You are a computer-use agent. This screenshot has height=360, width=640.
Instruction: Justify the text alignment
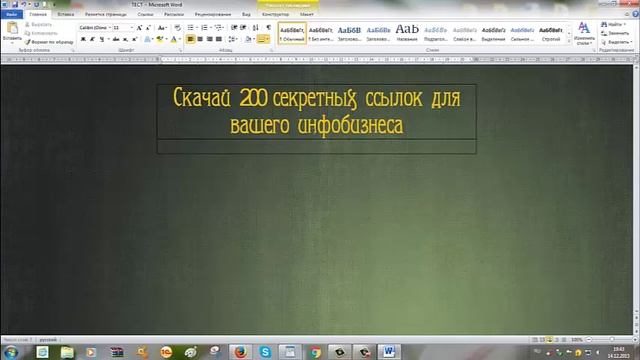click(219, 39)
